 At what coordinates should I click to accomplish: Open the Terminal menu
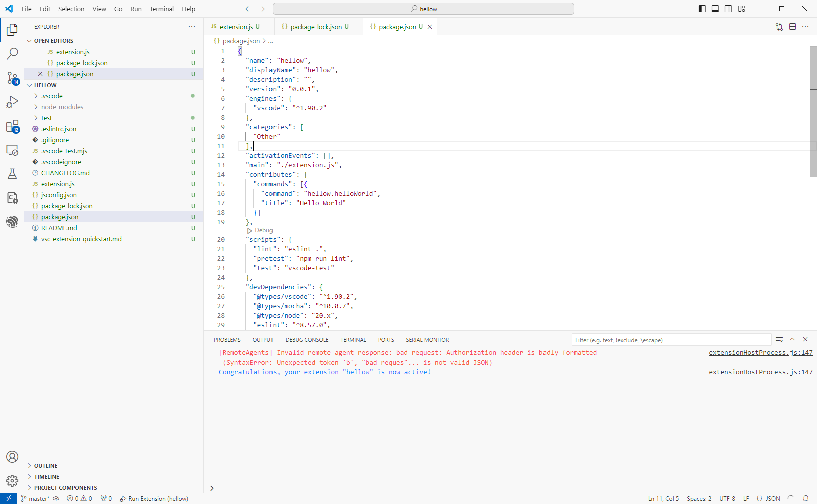pos(161,9)
